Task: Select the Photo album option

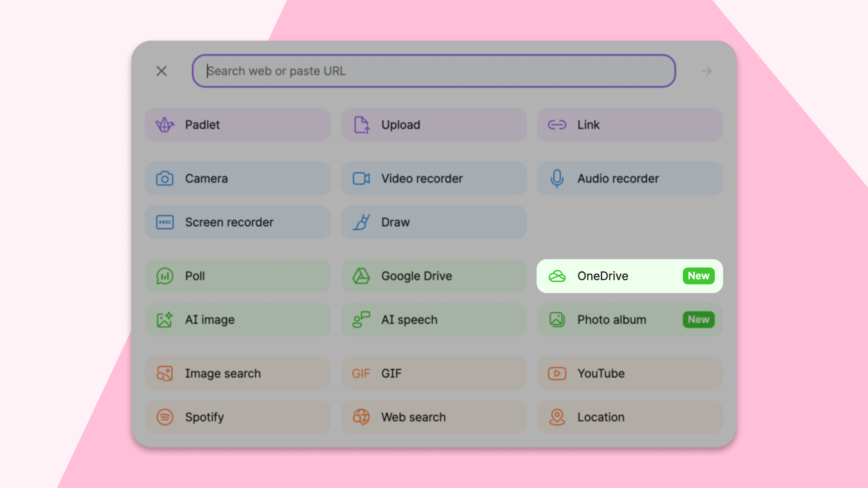Action: [x=611, y=320]
